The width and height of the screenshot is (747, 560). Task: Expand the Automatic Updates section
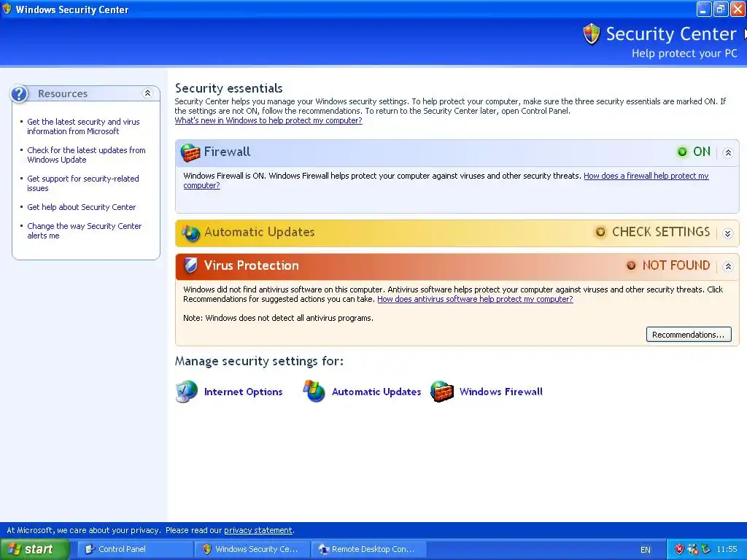[x=727, y=233]
